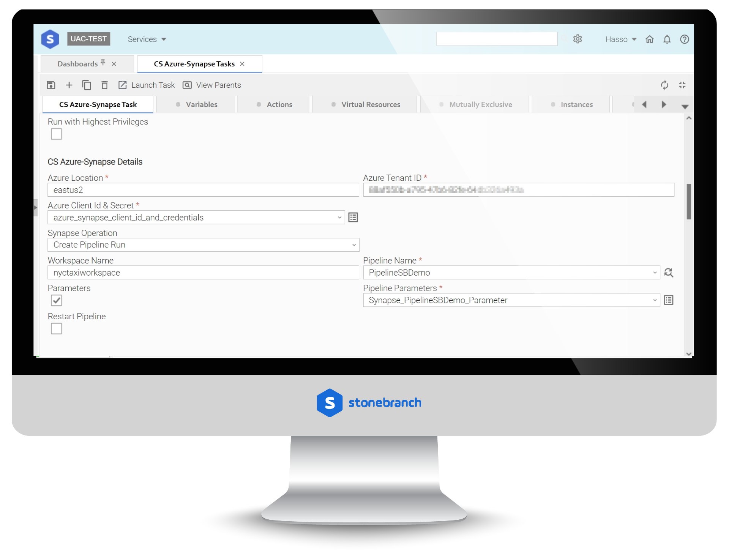Go to home via house icon
The image size is (729, 560).
650,39
